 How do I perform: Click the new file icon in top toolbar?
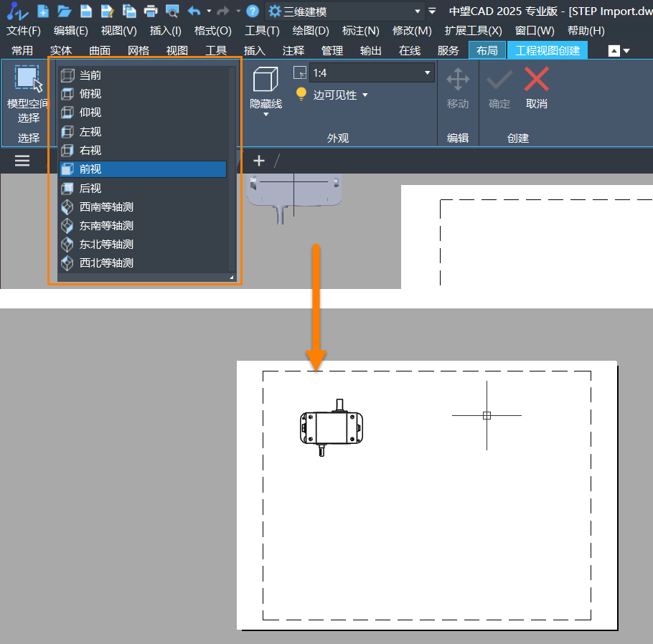43,11
